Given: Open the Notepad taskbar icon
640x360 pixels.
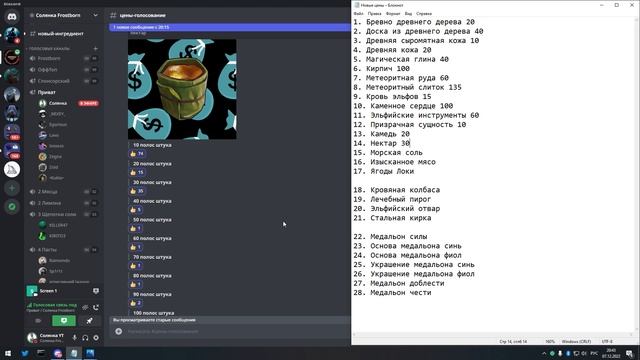Looking at the screenshot, I should (x=73, y=353).
